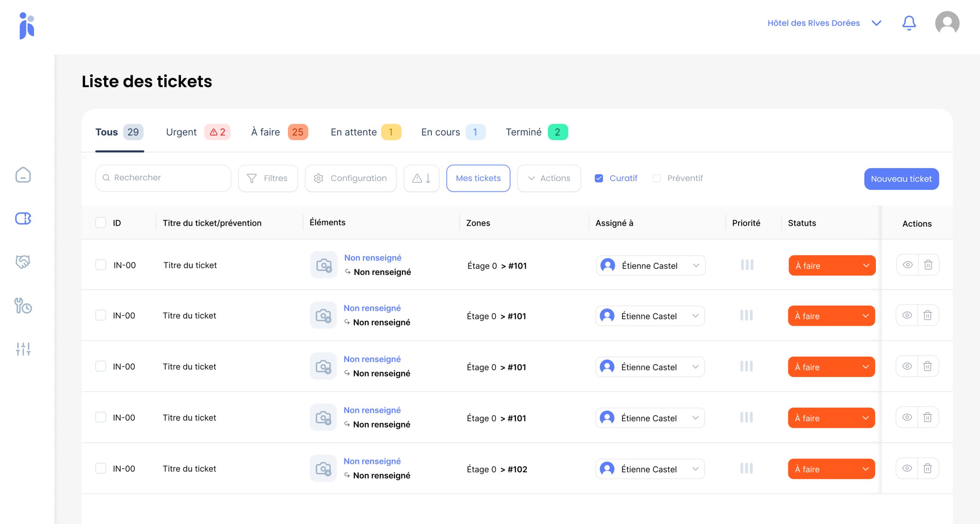Click the Nouveau ticket button
Screen dimensions: 980x524
click(901, 179)
